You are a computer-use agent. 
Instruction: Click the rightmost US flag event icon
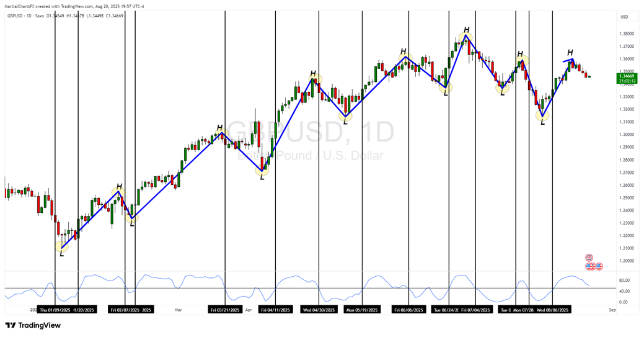pyautogui.click(x=599, y=266)
